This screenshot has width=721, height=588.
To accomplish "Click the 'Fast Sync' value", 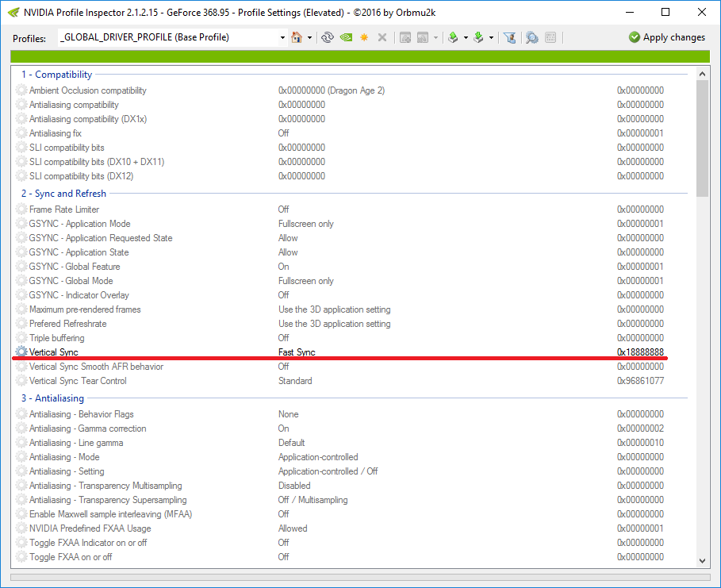I will [x=297, y=352].
